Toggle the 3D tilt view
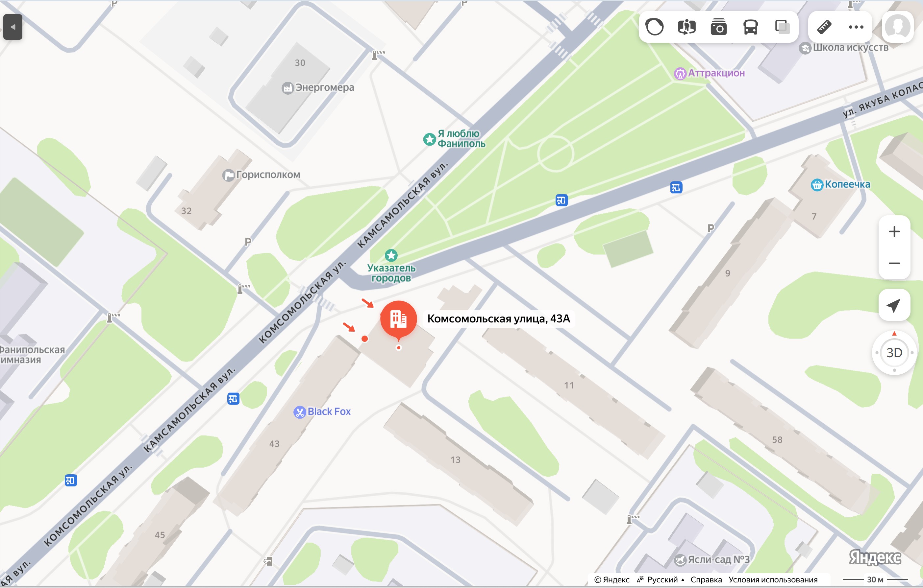Image resolution: width=923 pixels, height=588 pixels. (x=894, y=352)
